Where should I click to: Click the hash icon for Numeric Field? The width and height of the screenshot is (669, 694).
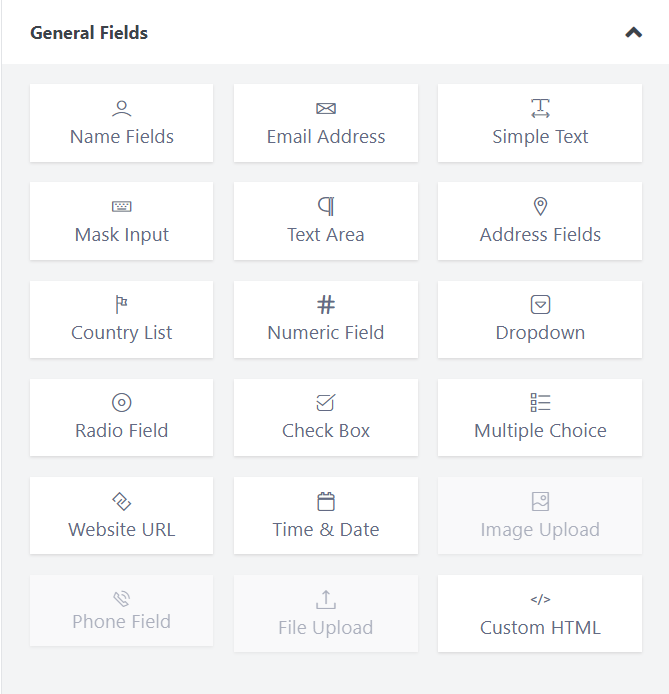click(x=326, y=304)
